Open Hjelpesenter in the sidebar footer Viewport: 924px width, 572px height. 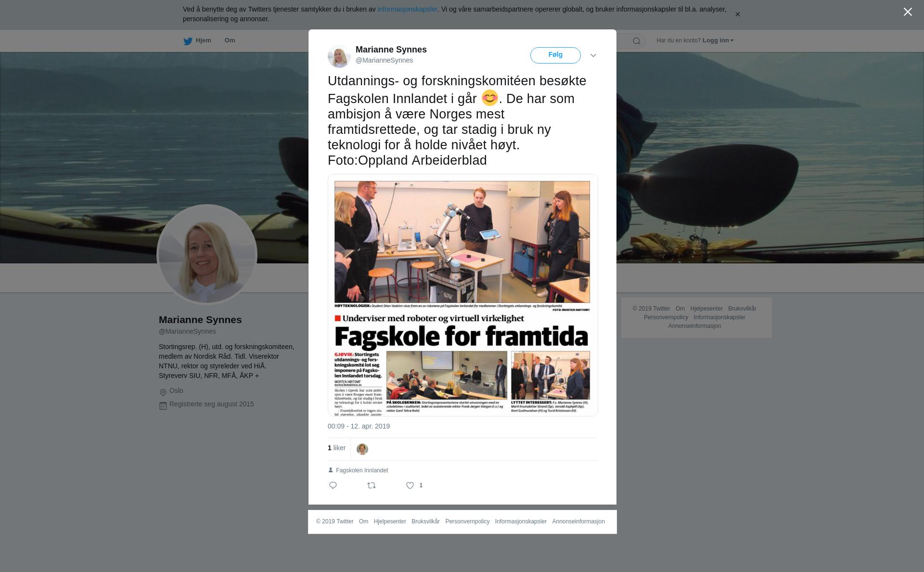[706, 309]
